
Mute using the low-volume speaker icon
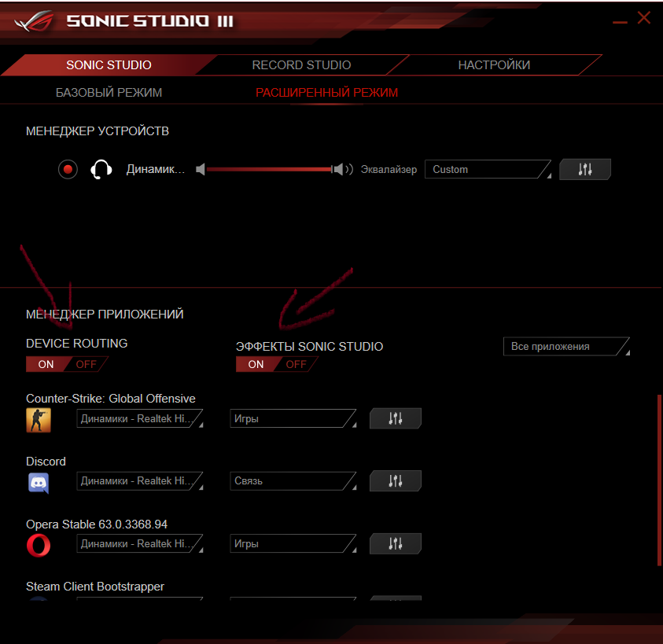pos(201,170)
